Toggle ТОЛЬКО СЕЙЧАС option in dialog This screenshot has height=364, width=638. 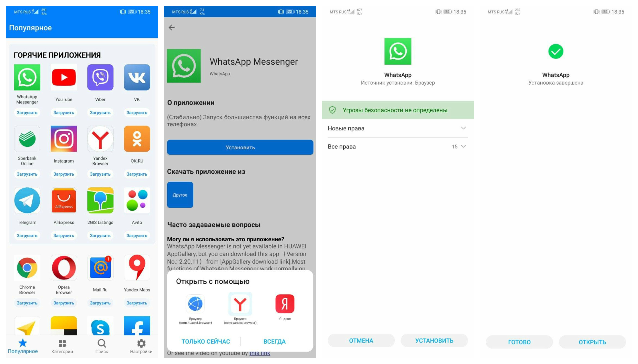[206, 341]
